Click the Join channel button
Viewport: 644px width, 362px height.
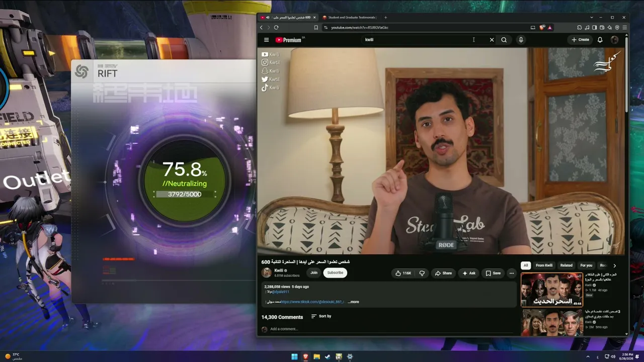point(314,273)
